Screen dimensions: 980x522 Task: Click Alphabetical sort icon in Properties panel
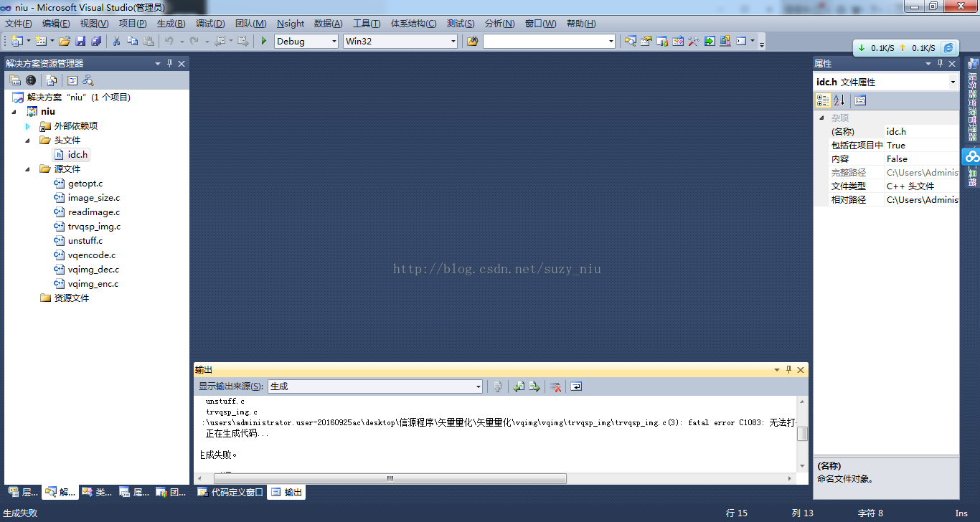(x=839, y=100)
